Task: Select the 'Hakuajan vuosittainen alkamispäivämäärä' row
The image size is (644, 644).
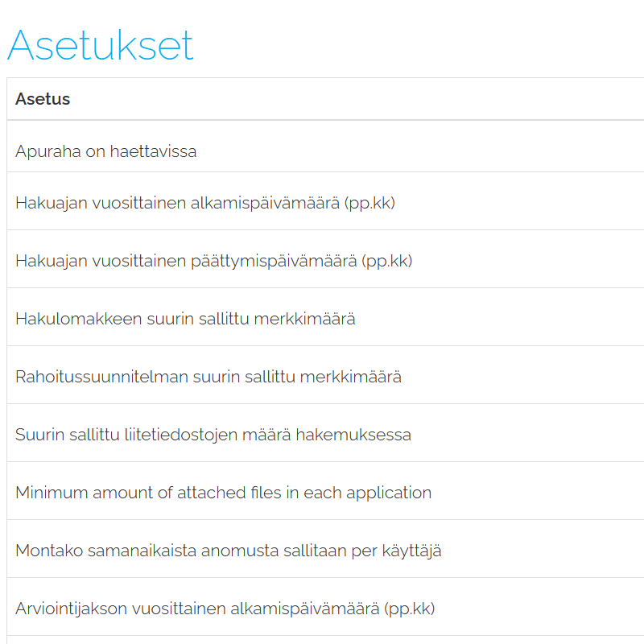Action: (x=205, y=203)
